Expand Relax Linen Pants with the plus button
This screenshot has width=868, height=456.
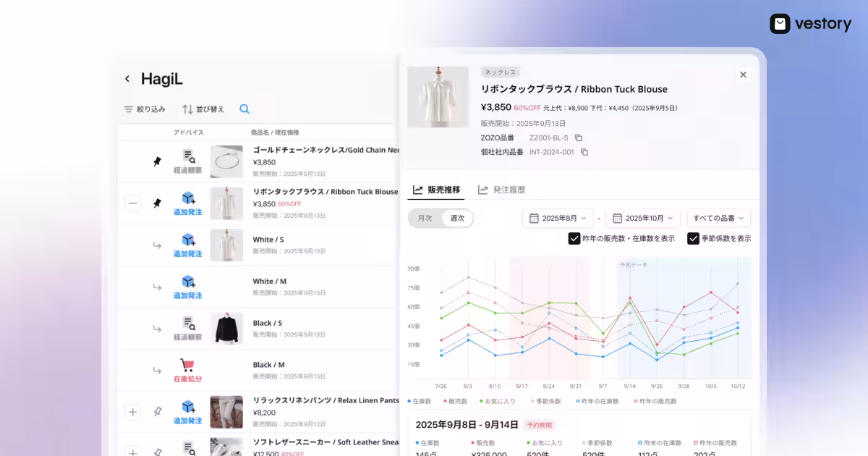point(133,412)
